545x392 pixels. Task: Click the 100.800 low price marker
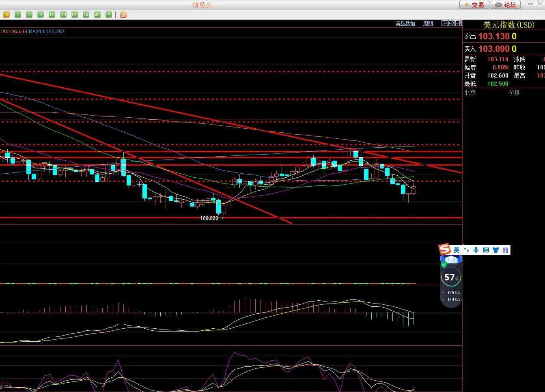click(209, 218)
